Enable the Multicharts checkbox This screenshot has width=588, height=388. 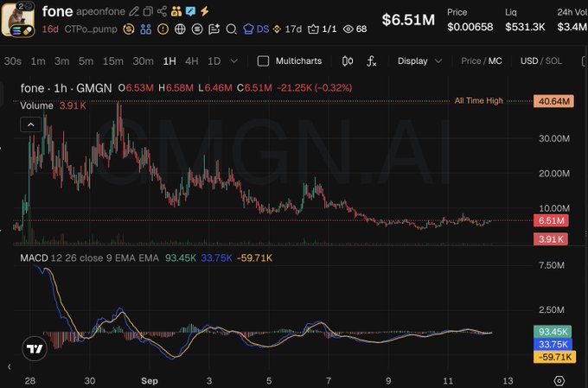click(x=263, y=60)
